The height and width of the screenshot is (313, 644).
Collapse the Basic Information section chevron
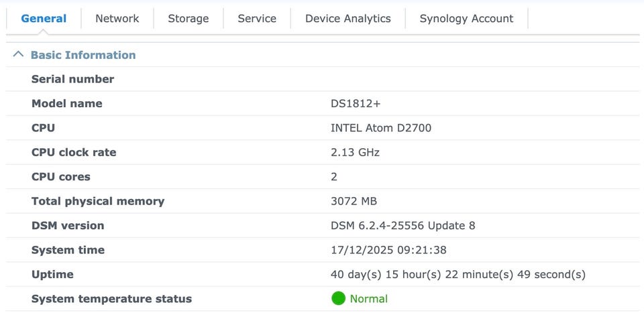(x=18, y=55)
